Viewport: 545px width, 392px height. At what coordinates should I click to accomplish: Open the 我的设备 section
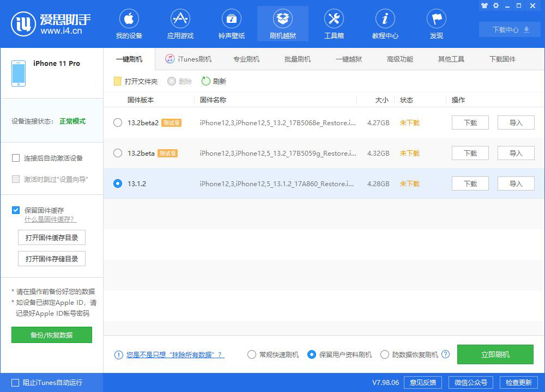click(x=129, y=23)
